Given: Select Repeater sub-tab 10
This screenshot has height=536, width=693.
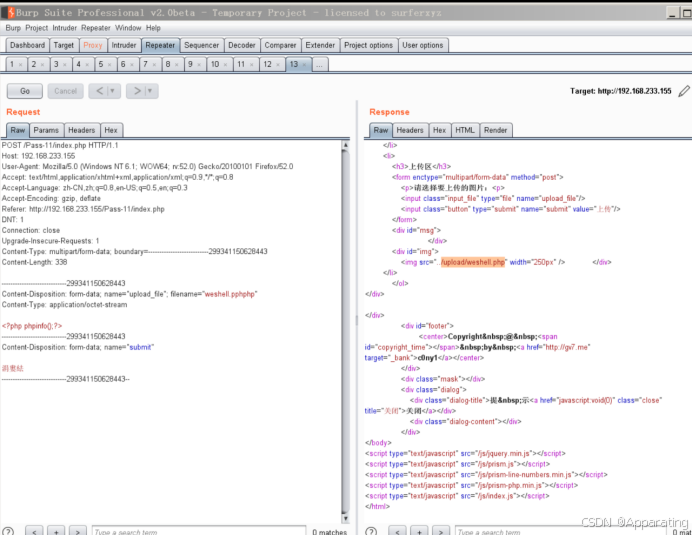Looking at the screenshot, I should tap(215, 65).
